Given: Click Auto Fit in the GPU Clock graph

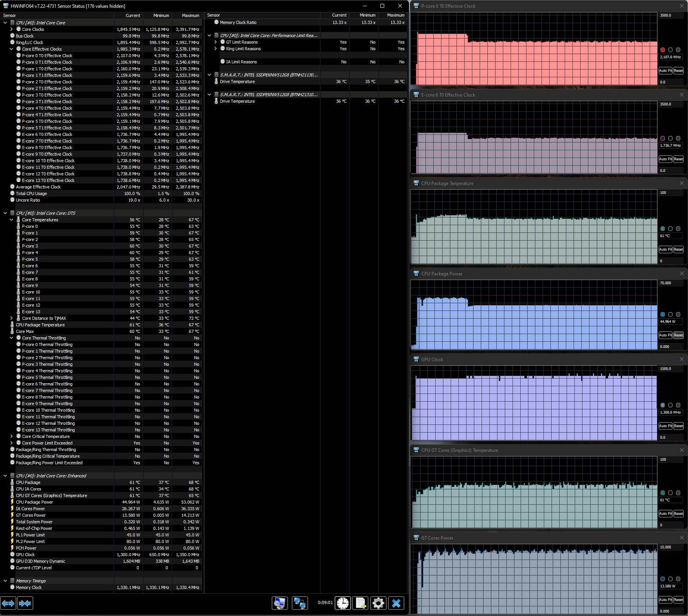Looking at the screenshot, I should tap(666, 426).
